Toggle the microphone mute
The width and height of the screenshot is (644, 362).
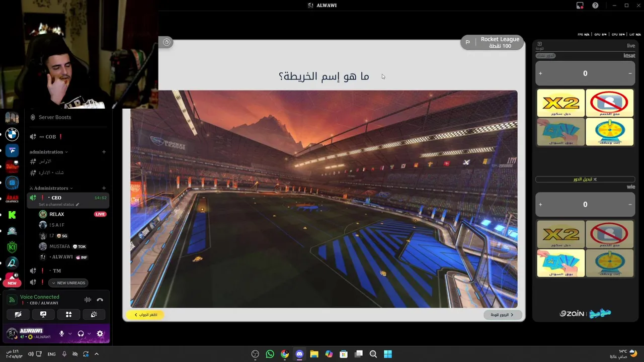[61, 333]
